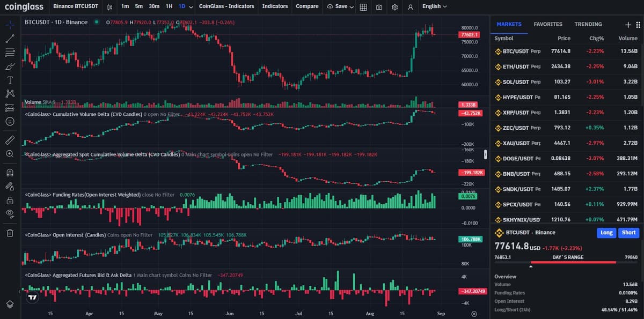Select the 1D timeframe

(x=182, y=6)
